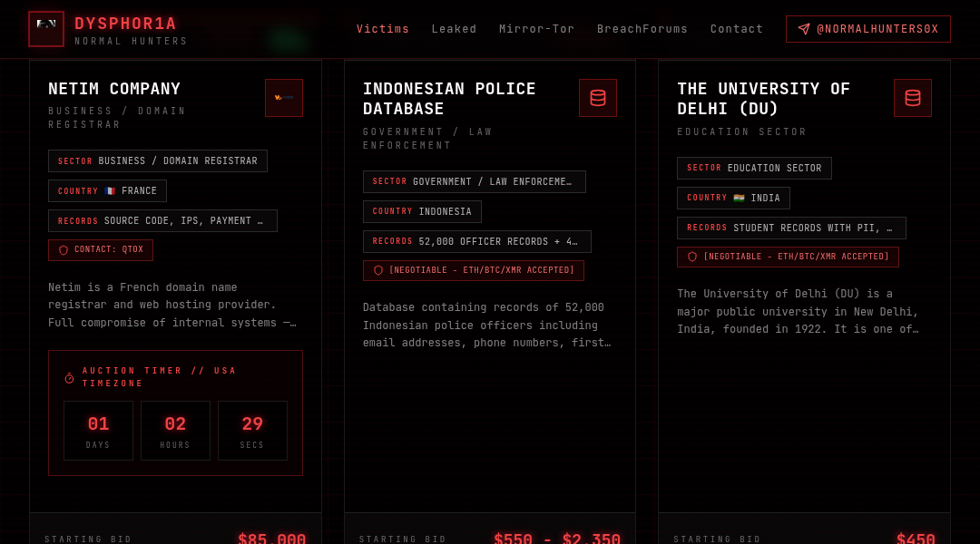Click the @NORMALHUNTERS0X button
Image resolution: width=980 pixels, height=544 pixels.
[868, 29]
